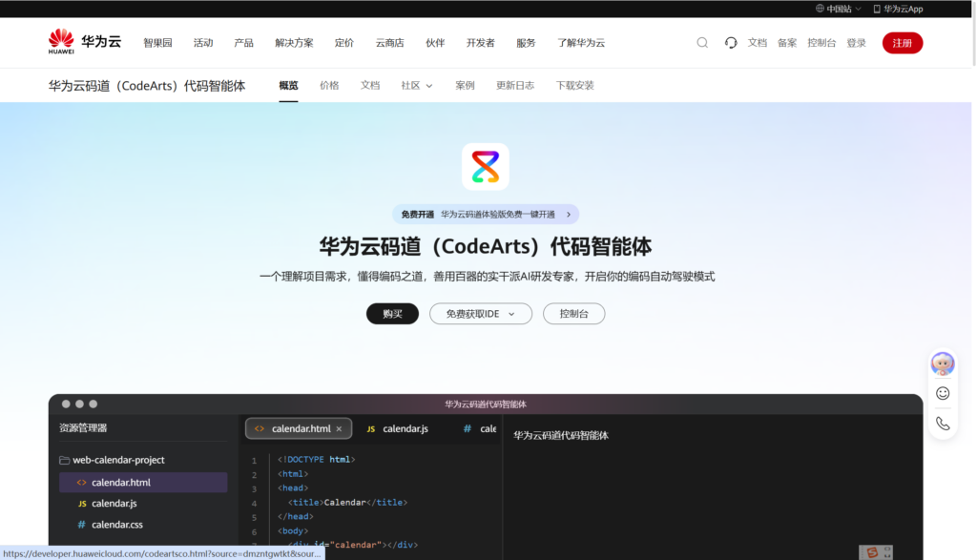Click the 控制台 button below the headline
977x560 pixels.
click(573, 313)
